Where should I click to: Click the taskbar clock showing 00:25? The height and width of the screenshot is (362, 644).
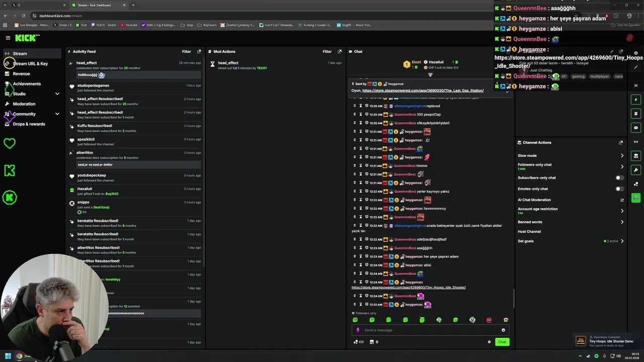(x=631, y=356)
